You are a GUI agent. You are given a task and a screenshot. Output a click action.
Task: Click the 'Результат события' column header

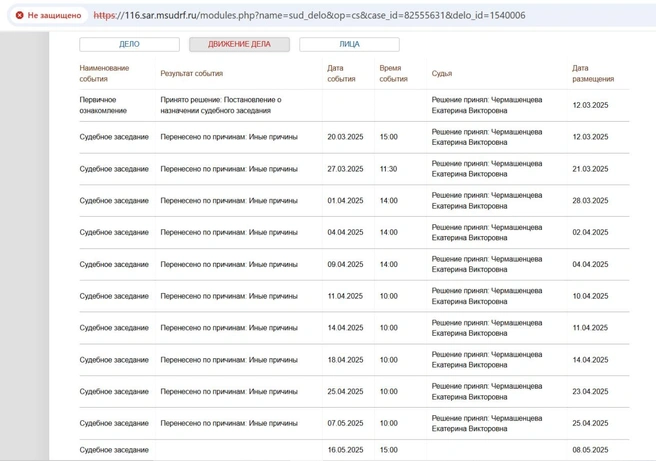(x=191, y=73)
